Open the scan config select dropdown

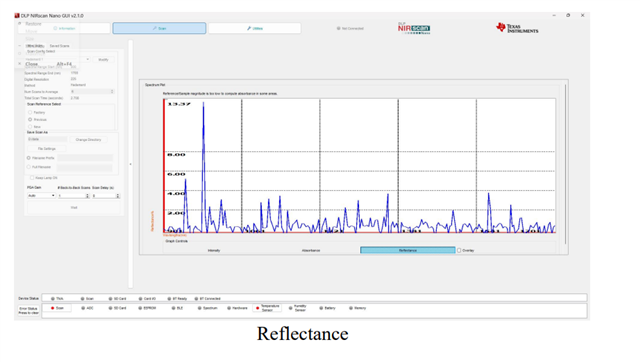(58, 60)
